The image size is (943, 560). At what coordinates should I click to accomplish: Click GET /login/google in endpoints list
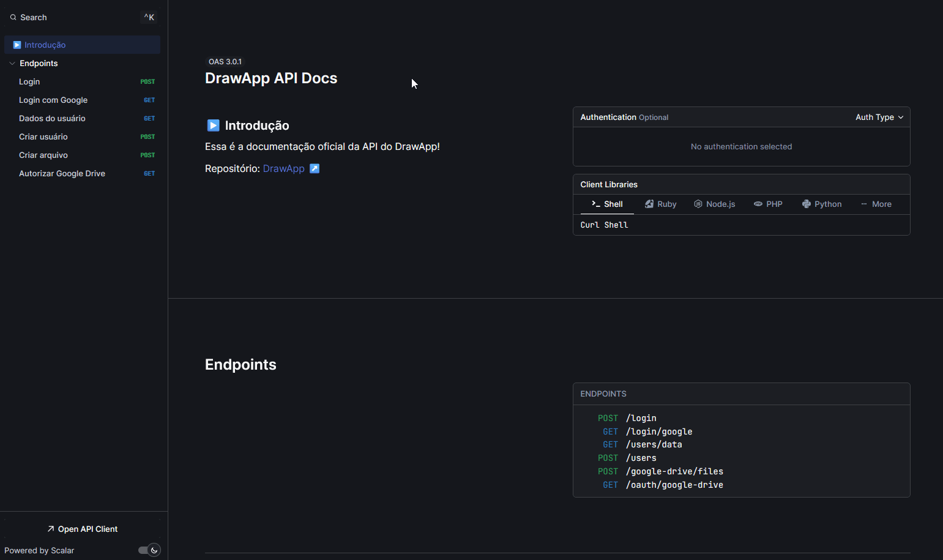647,431
